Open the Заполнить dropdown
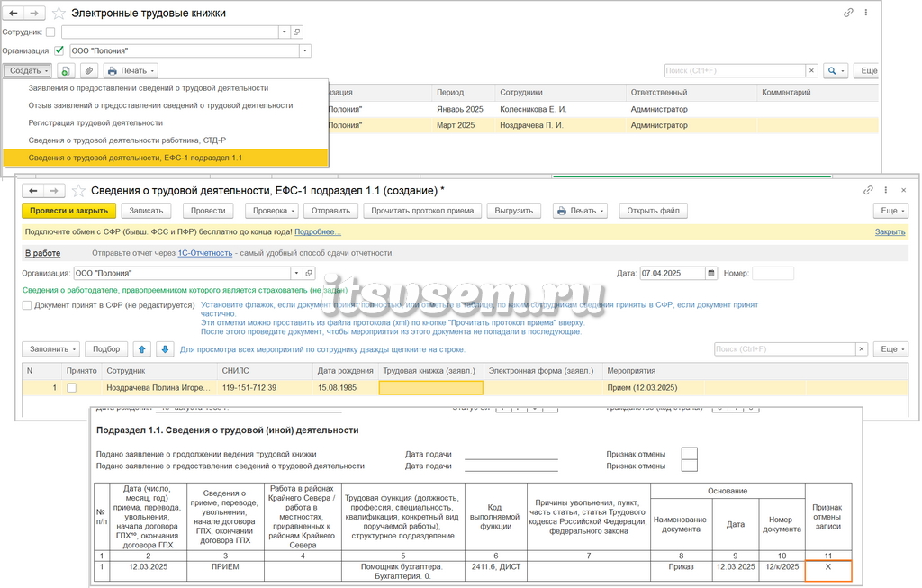 [50, 349]
